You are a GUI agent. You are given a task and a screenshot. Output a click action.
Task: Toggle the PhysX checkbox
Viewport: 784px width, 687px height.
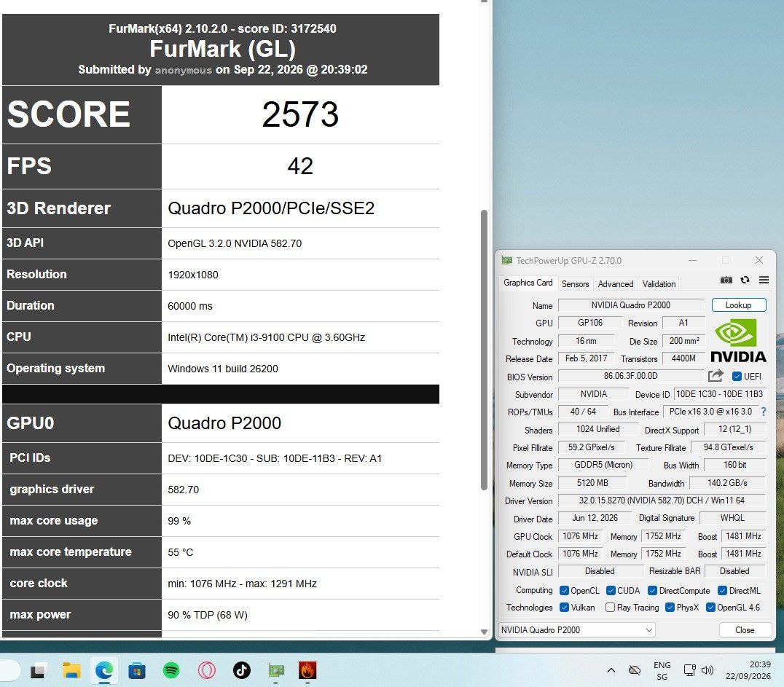(670, 608)
